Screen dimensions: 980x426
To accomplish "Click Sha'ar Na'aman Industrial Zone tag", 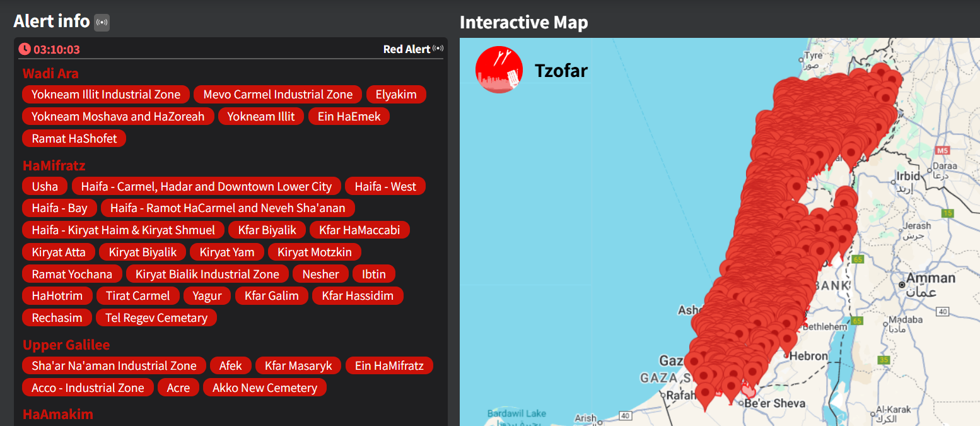I will (114, 365).
